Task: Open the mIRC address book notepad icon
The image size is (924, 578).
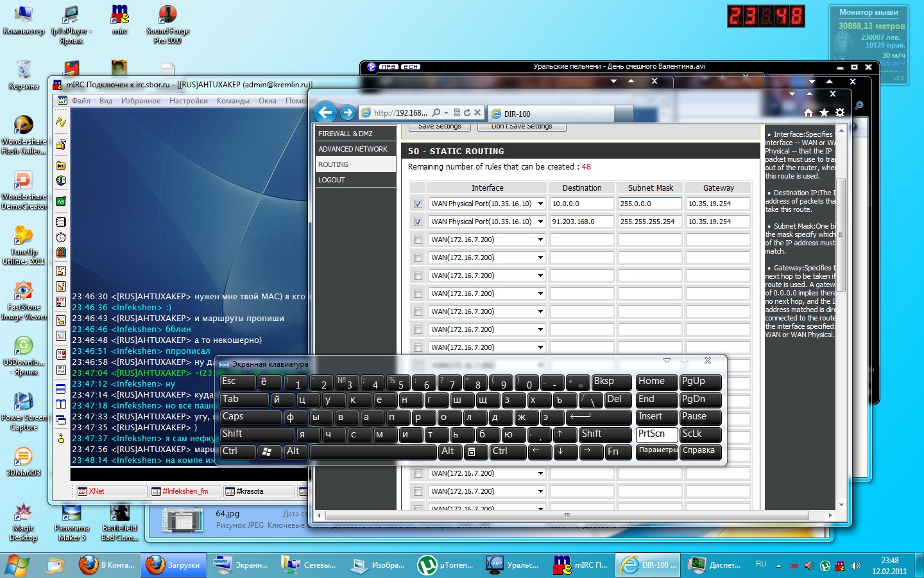Action: click(x=61, y=222)
